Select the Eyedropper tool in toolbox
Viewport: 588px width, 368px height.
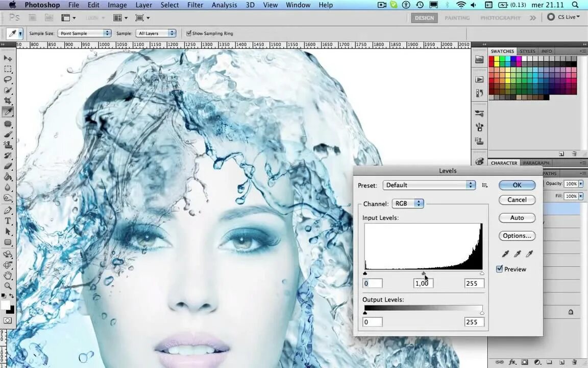pos(8,111)
